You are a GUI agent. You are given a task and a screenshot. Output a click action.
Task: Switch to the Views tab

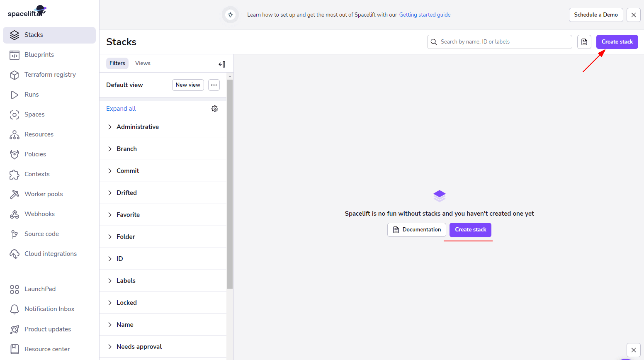(x=143, y=63)
